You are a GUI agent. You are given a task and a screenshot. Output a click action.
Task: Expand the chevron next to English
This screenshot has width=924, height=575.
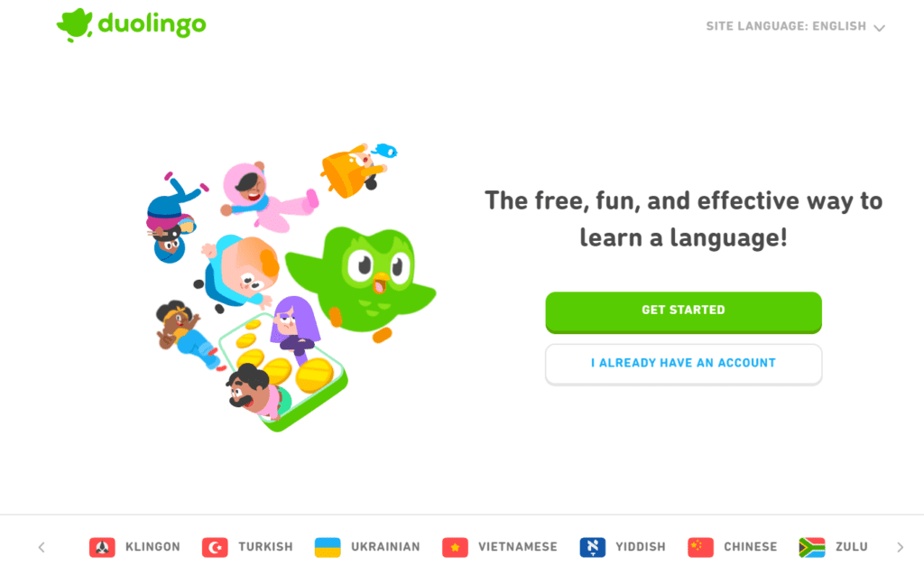[879, 28]
